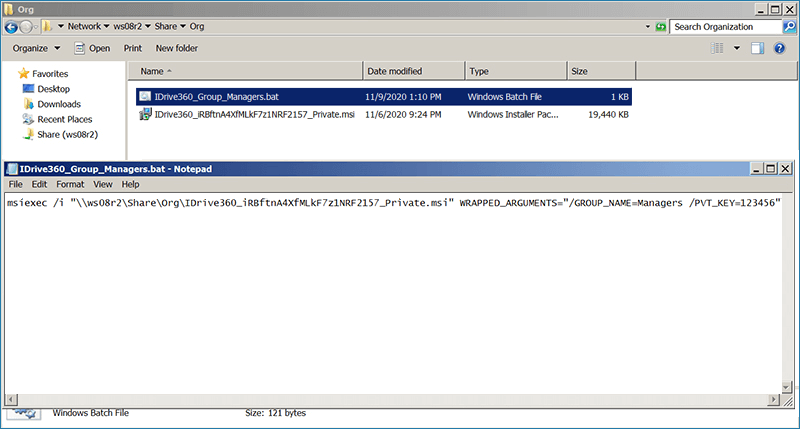Open Notepad Edit menu

click(x=39, y=184)
